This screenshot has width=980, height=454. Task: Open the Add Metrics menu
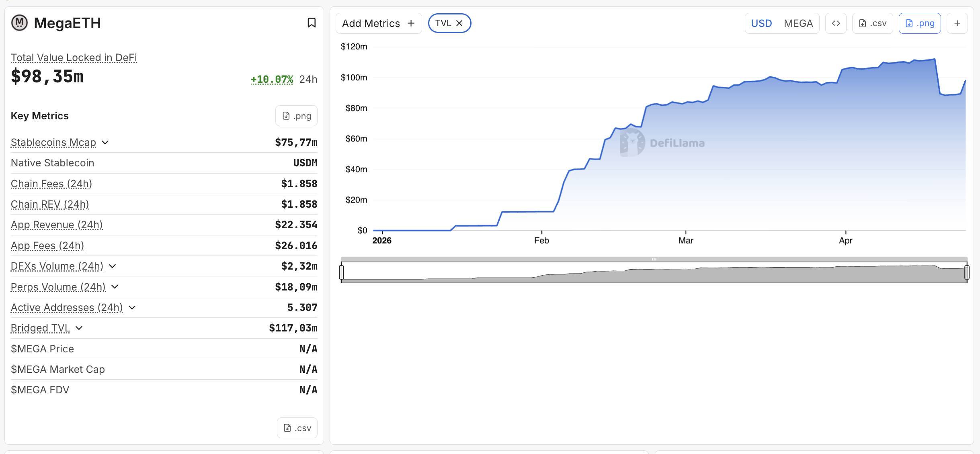pyautogui.click(x=378, y=23)
